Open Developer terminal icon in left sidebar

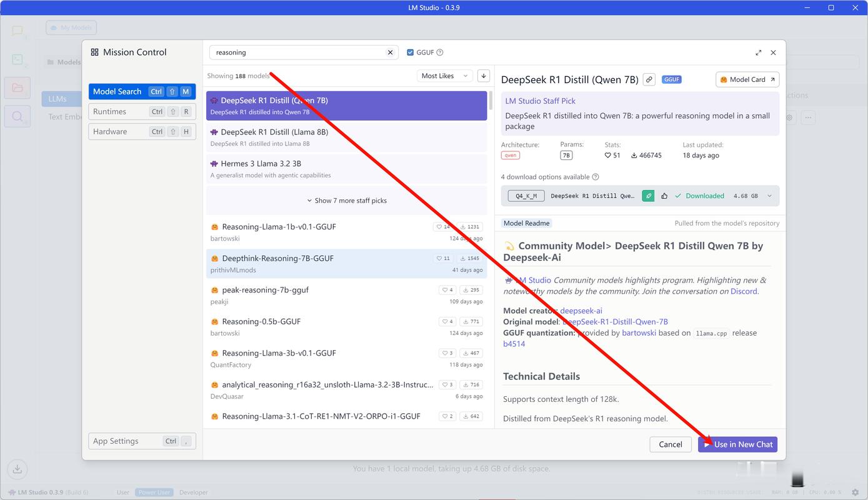pyautogui.click(x=17, y=60)
